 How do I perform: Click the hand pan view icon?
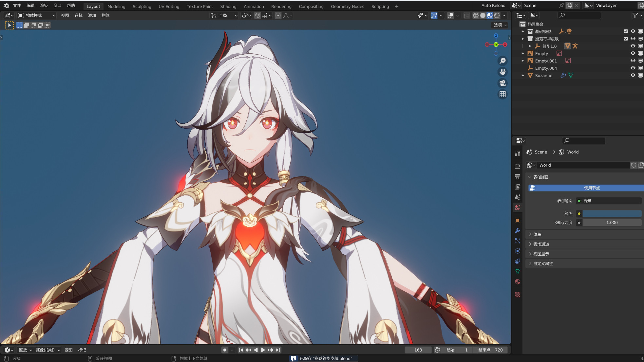[x=502, y=72]
